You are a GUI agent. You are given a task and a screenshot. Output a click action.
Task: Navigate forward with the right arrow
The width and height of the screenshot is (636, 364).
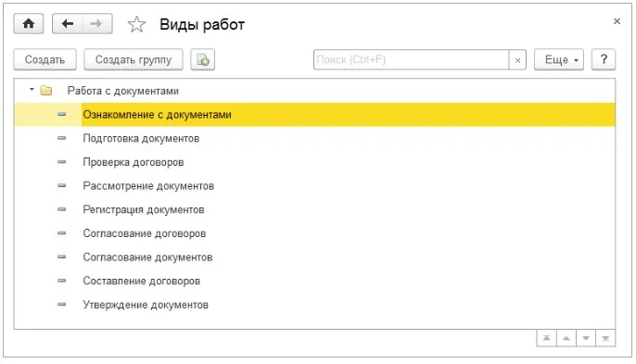[x=97, y=24]
